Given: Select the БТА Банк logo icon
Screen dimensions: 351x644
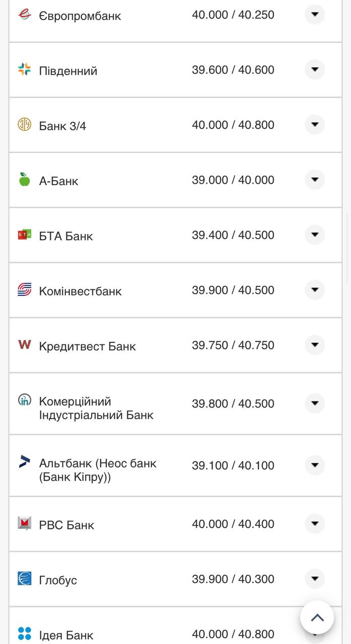Looking at the screenshot, I should point(24,235).
